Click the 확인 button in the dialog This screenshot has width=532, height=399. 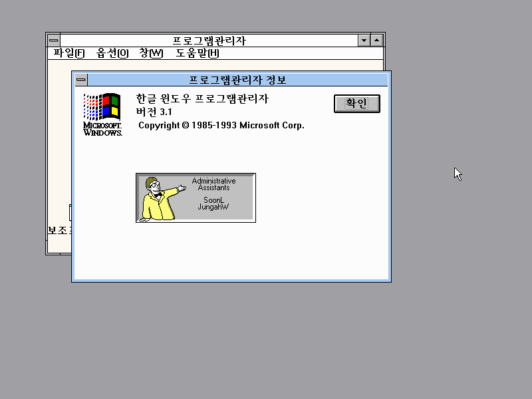[x=357, y=104]
